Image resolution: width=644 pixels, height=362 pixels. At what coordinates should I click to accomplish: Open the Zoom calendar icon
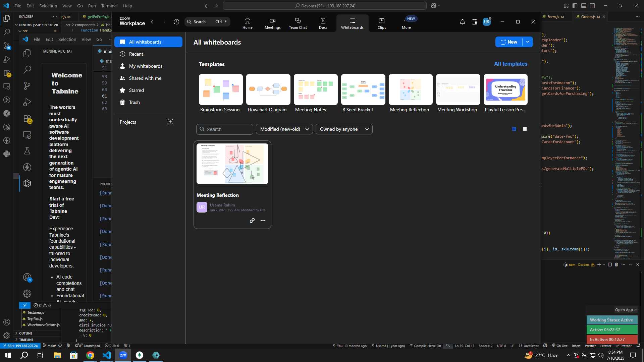pos(474,22)
